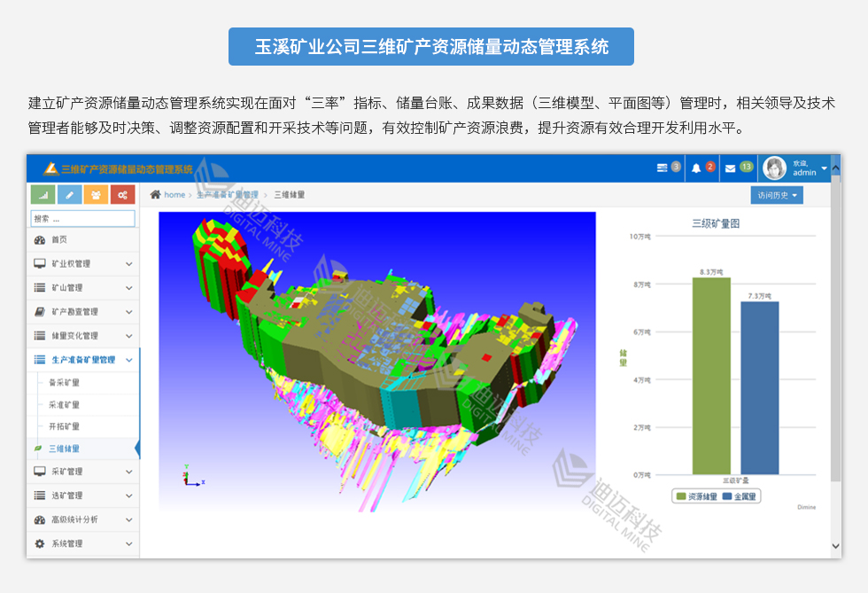This screenshot has height=593, width=868.
Task: Open the 访问历史 dropdown
Action: pos(777,195)
